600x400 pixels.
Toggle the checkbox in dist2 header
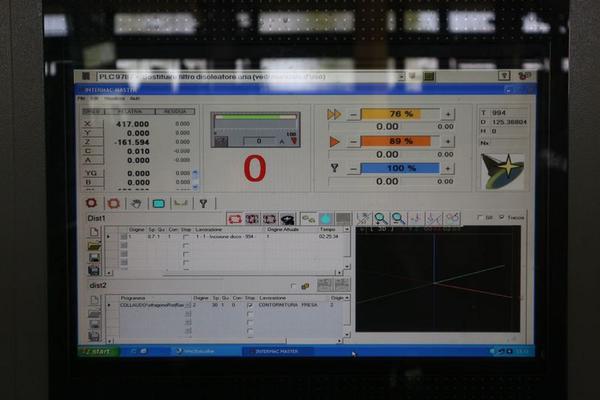(293, 286)
